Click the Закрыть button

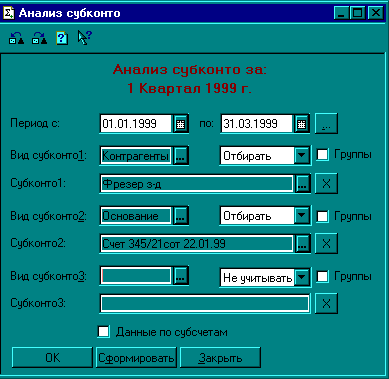220,358
